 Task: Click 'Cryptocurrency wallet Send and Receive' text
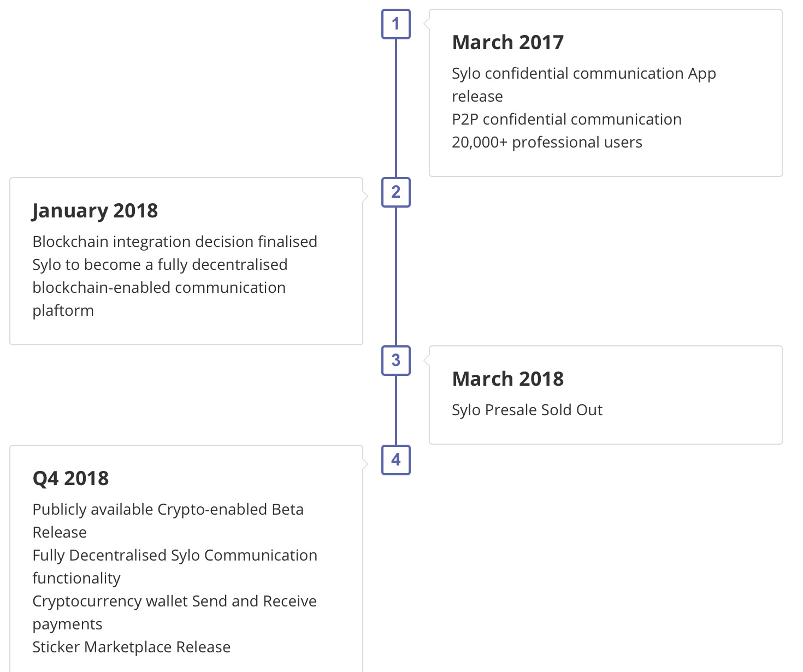click(174, 602)
